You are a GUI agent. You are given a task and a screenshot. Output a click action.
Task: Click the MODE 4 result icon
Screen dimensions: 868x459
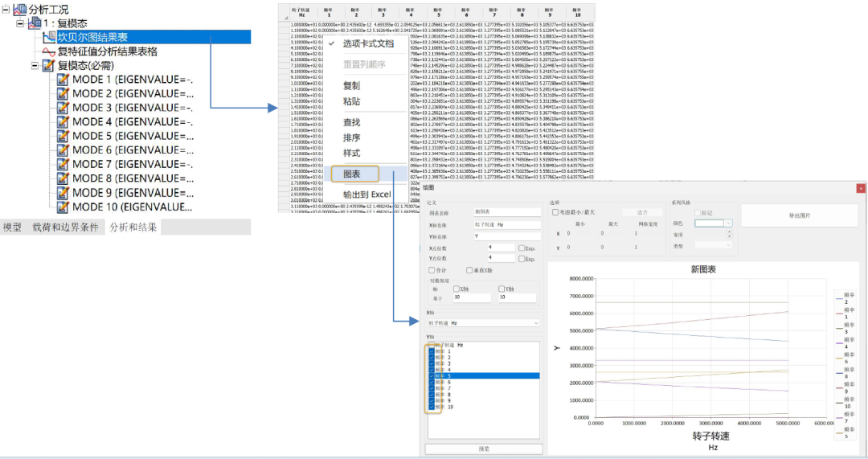tap(63, 122)
